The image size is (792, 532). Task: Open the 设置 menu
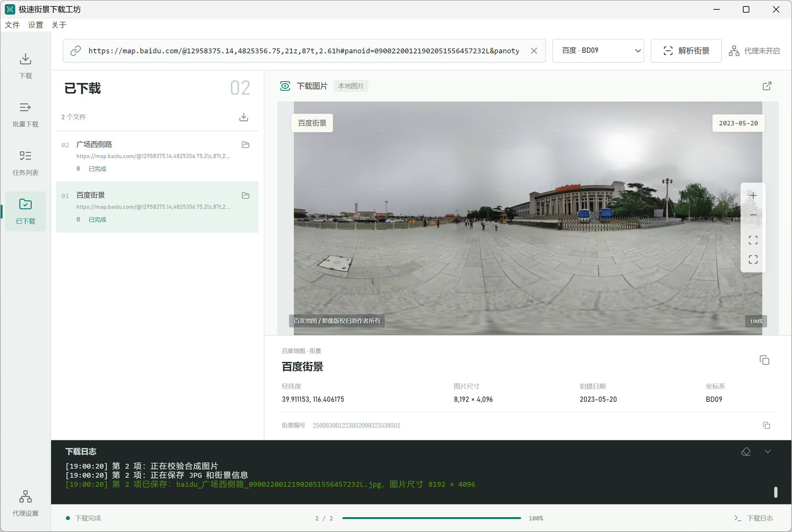click(x=36, y=25)
